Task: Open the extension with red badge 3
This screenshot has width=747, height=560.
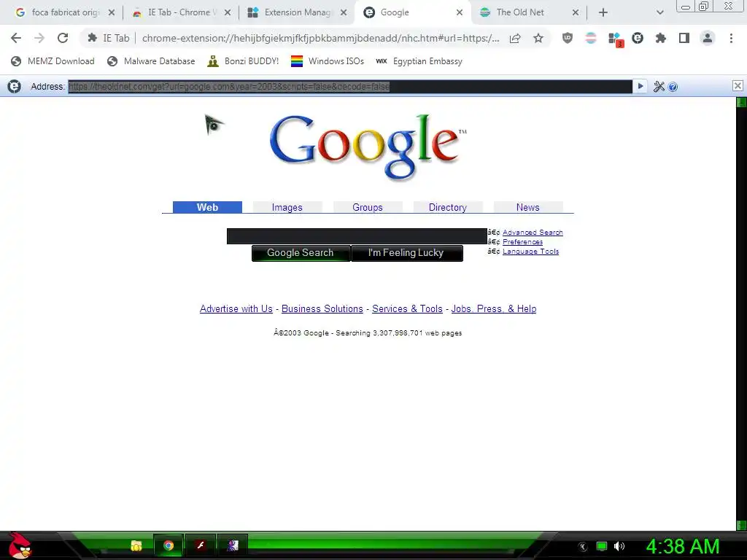Action: click(616, 39)
